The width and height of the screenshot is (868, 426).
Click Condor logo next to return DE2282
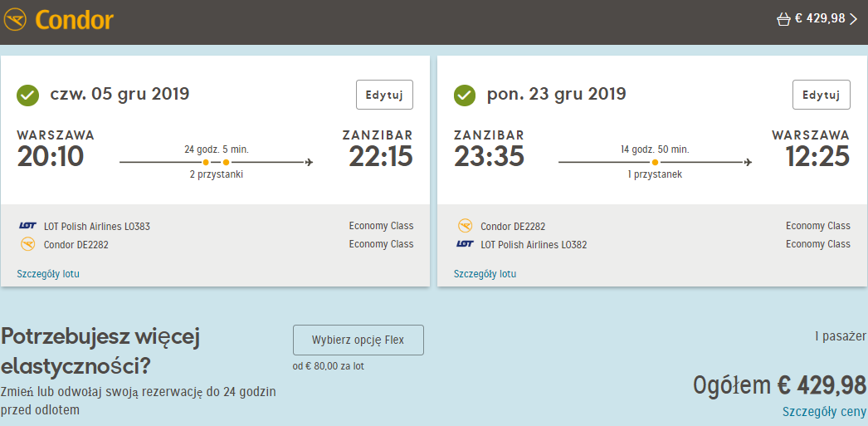tap(465, 226)
